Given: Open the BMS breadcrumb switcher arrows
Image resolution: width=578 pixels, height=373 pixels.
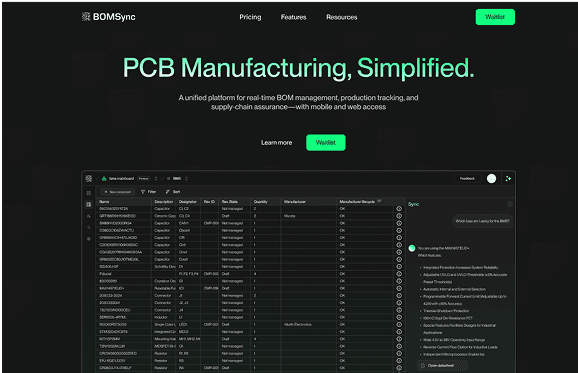Looking at the screenshot, I should pyautogui.click(x=187, y=179).
